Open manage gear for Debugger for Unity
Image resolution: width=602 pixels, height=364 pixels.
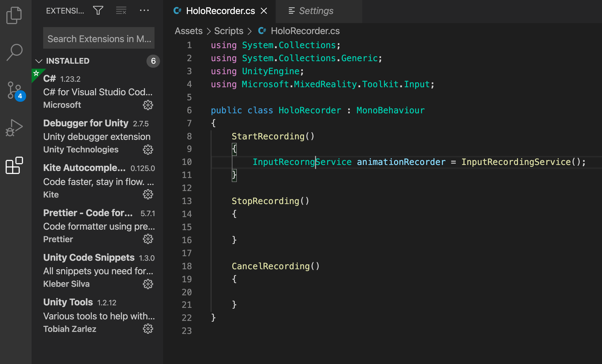click(x=148, y=150)
